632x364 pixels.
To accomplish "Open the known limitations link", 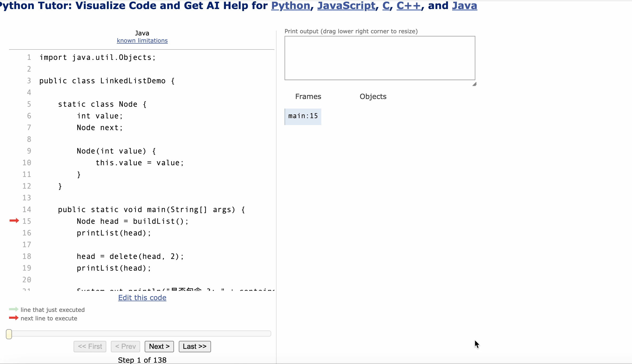I will [x=142, y=41].
